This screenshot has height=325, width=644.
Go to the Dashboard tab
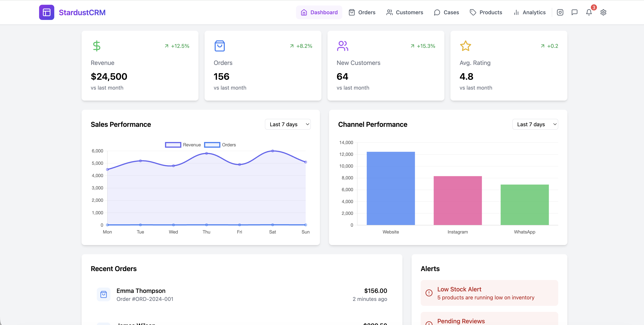319,12
